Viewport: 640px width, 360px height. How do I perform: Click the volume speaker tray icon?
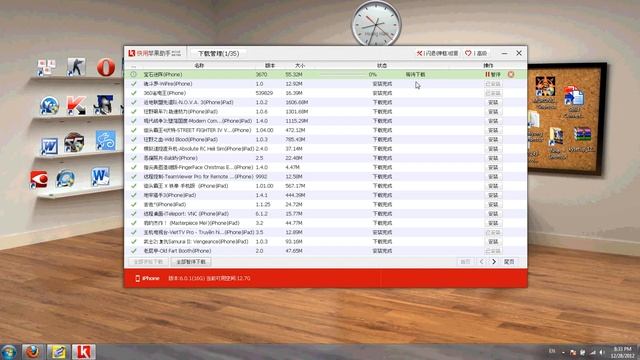click(602, 352)
